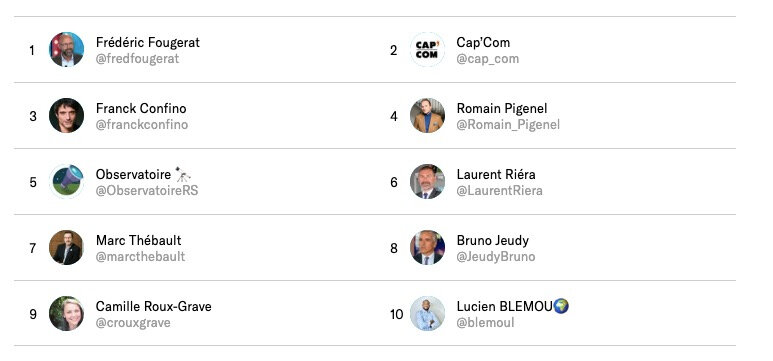The height and width of the screenshot is (361, 773).
Task: Open the Cap'Com logo avatar
Action: point(427,49)
